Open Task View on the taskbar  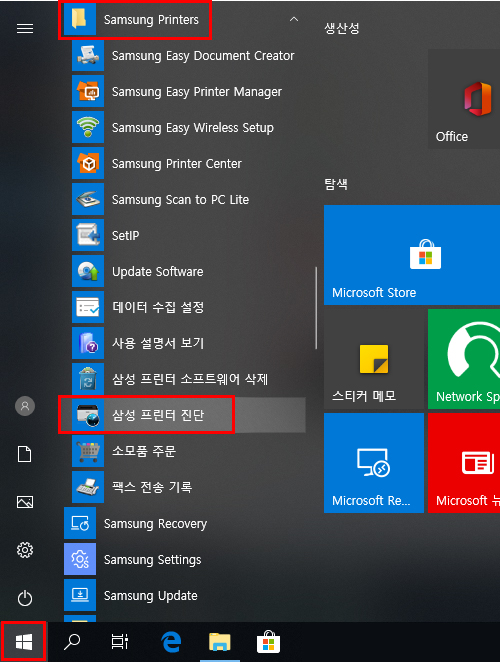(120, 642)
